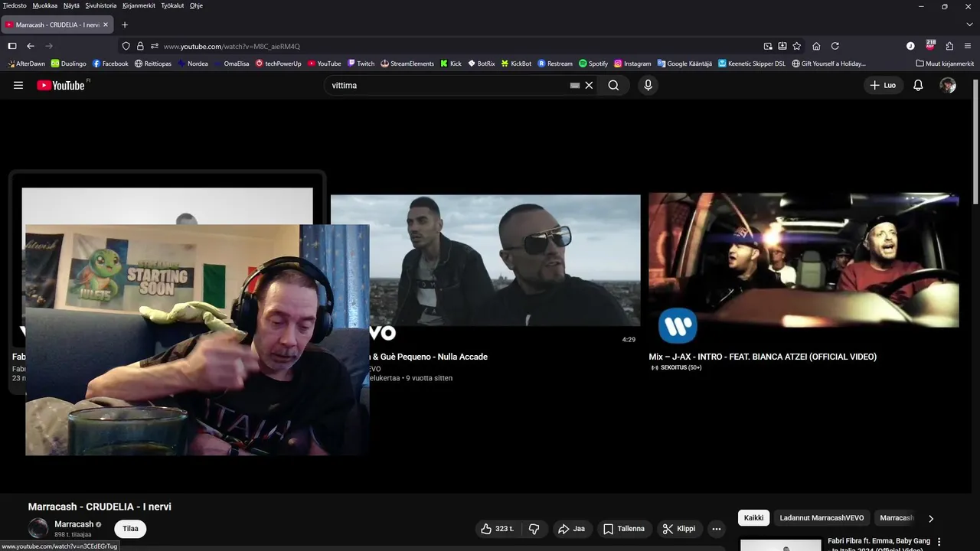Open Firefox application menu
The height and width of the screenshot is (551, 980).
click(x=968, y=46)
